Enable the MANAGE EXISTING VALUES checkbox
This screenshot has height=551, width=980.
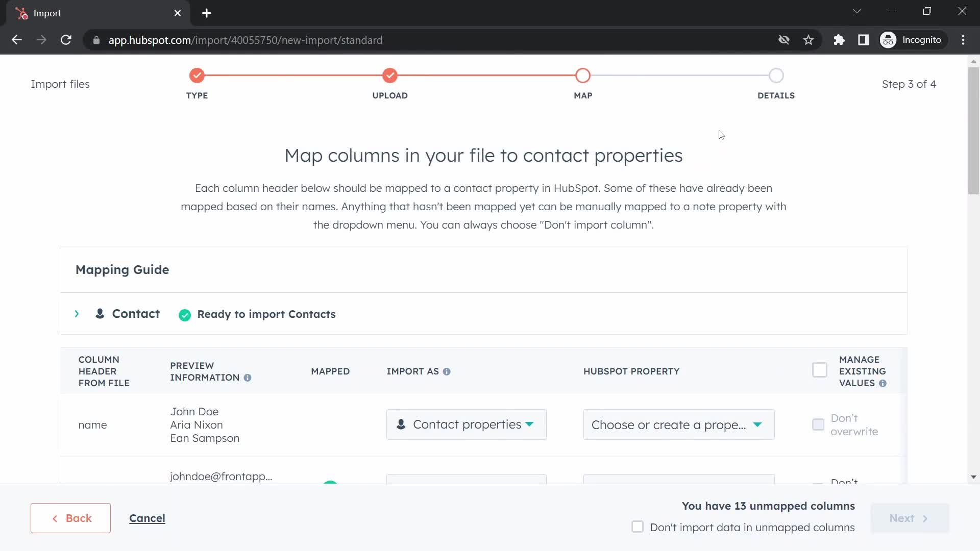[x=820, y=370]
